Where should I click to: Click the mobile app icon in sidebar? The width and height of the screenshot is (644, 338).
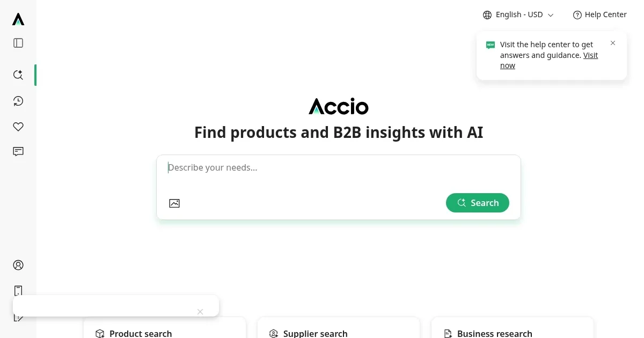click(x=18, y=290)
